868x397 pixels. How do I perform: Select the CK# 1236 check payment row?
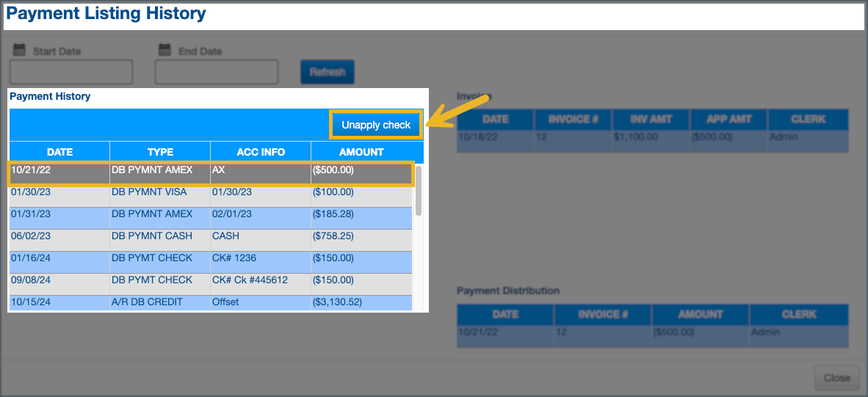pyautogui.click(x=211, y=258)
